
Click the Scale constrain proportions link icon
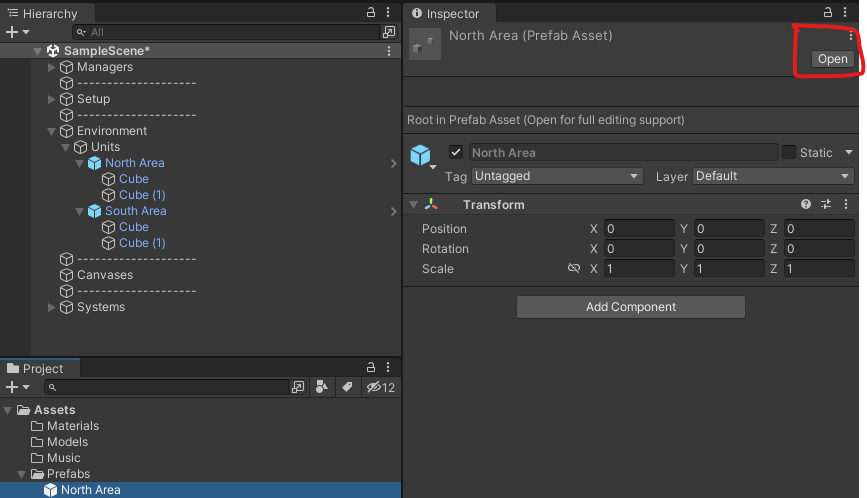click(574, 269)
